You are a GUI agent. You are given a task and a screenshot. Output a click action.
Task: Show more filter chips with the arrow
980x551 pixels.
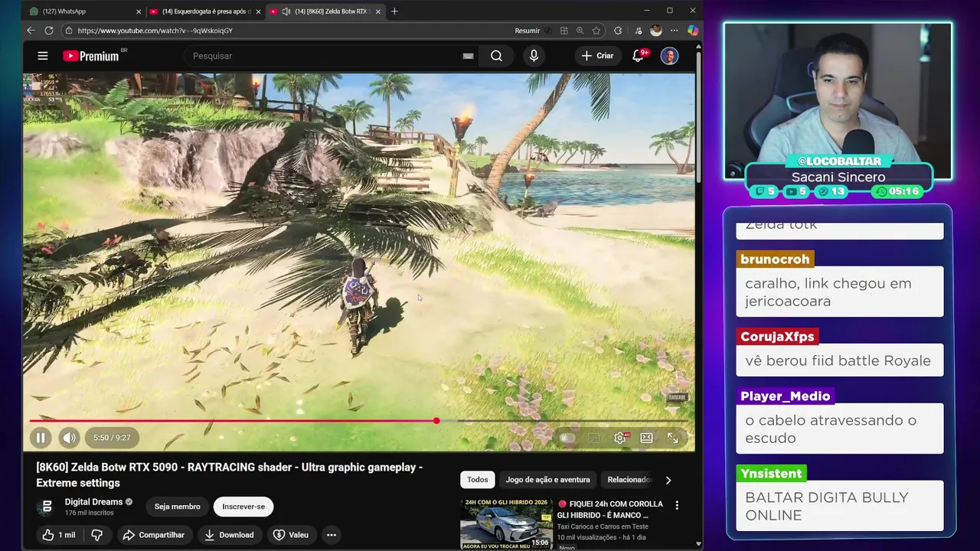(x=668, y=480)
